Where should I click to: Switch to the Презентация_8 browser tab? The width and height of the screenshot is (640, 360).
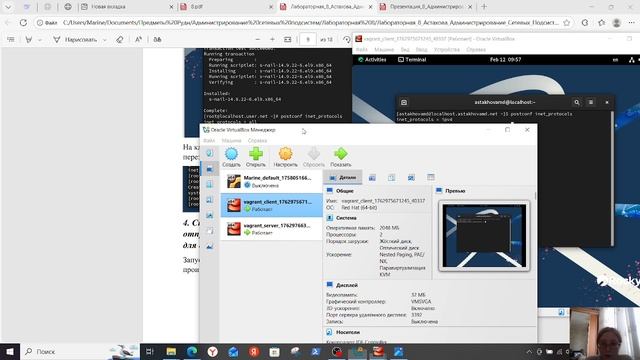tap(426, 7)
